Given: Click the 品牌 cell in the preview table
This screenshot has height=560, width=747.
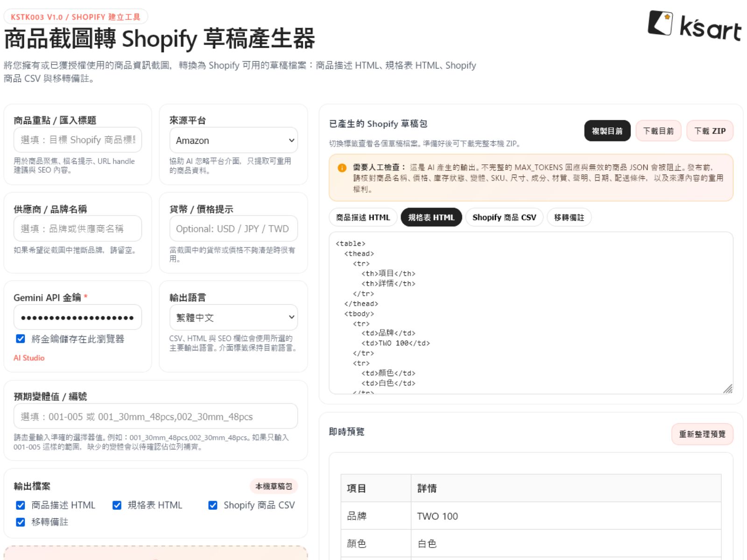Looking at the screenshot, I should [x=376, y=516].
